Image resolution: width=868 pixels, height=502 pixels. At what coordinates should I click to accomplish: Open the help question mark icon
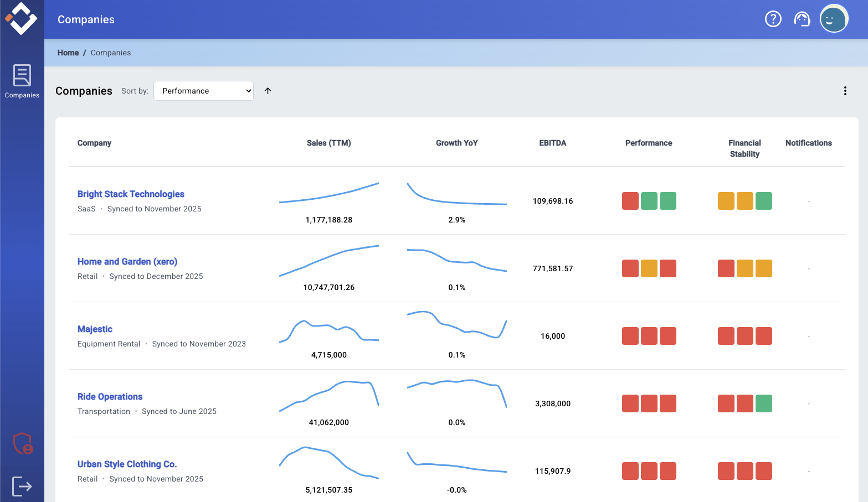pyautogui.click(x=773, y=18)
